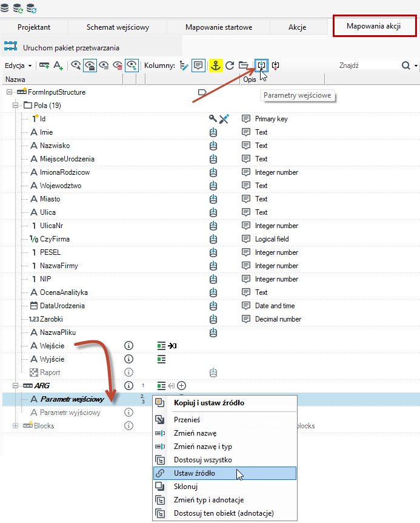Choose Dostosuj wszystko menu entry
Image resolution: width=420 pixels, height=523 pixels.
coord(225,460)
